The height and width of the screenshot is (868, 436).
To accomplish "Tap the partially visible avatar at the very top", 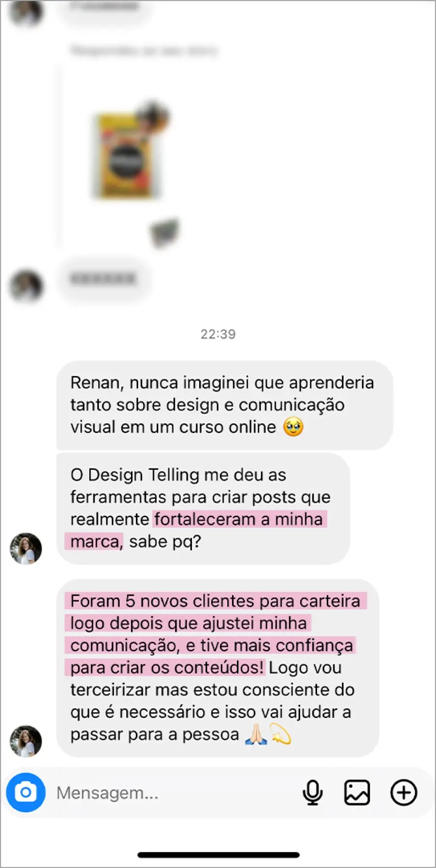I will 26,11.
